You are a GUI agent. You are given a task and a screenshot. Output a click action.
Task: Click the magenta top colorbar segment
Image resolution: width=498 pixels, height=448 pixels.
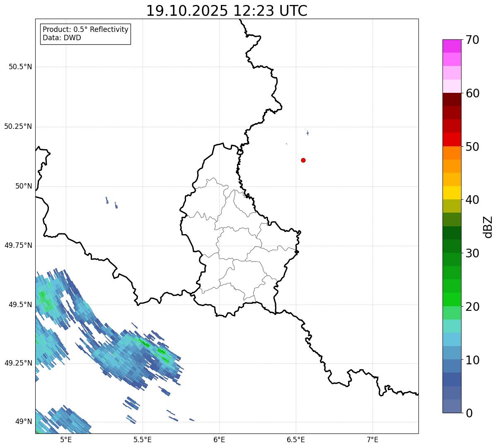(x=452, y=46)
